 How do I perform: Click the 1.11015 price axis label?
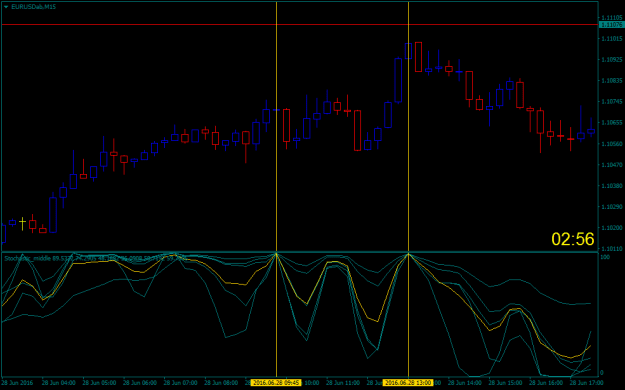point(612,39)
